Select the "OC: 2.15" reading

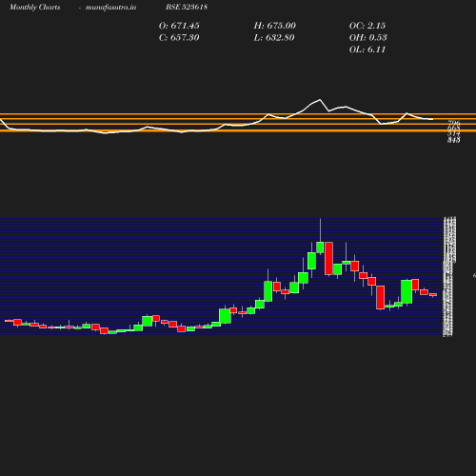(367, 26)
